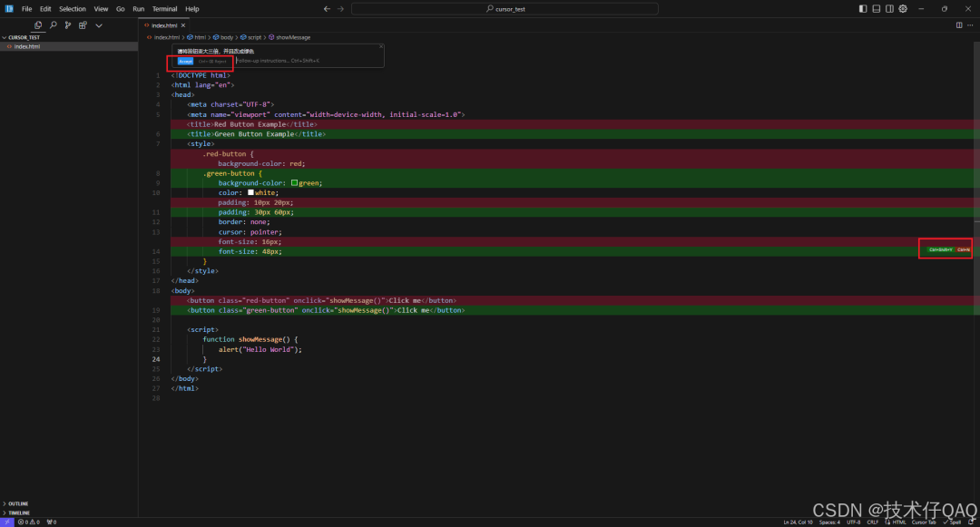980x527 pixels.
Task: Close the inline AI prompt box
Action: pos(380,47)
